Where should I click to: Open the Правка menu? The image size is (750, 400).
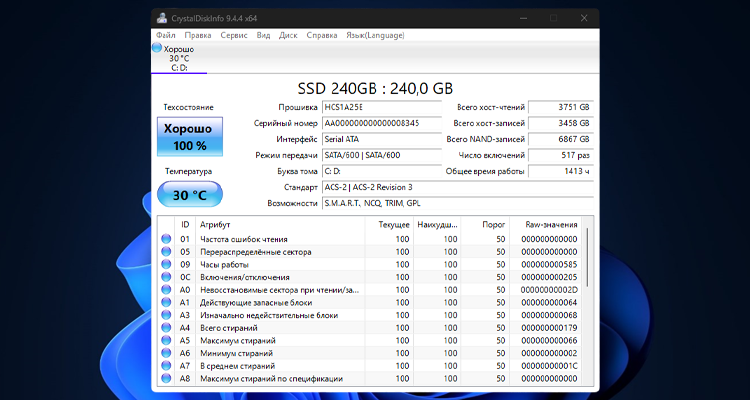tap(198, 35)
